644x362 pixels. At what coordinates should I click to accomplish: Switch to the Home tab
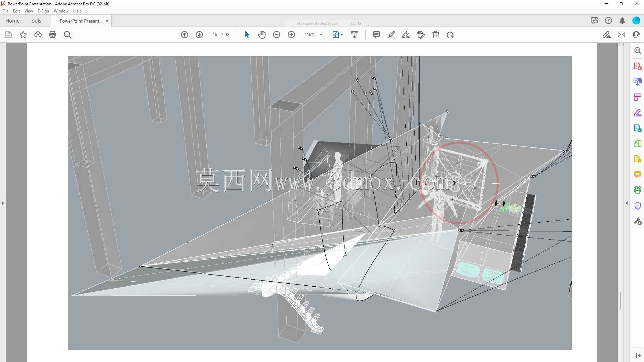12,21
